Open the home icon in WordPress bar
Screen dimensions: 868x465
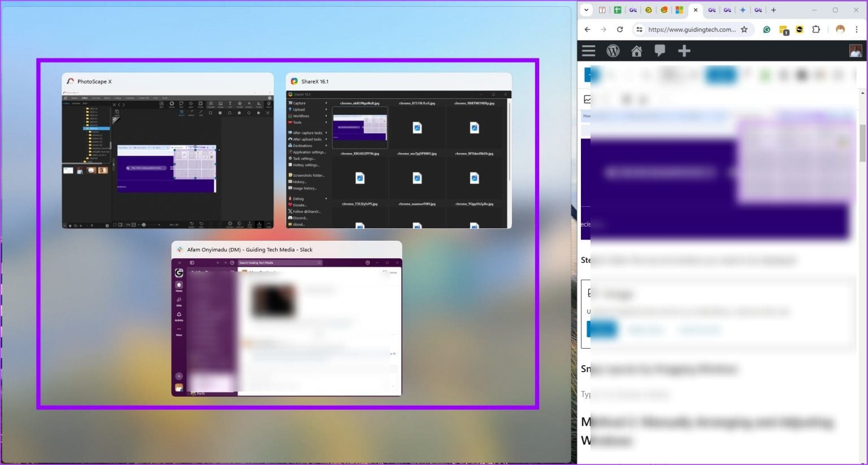pyautogui.click(x=636, y=51)
